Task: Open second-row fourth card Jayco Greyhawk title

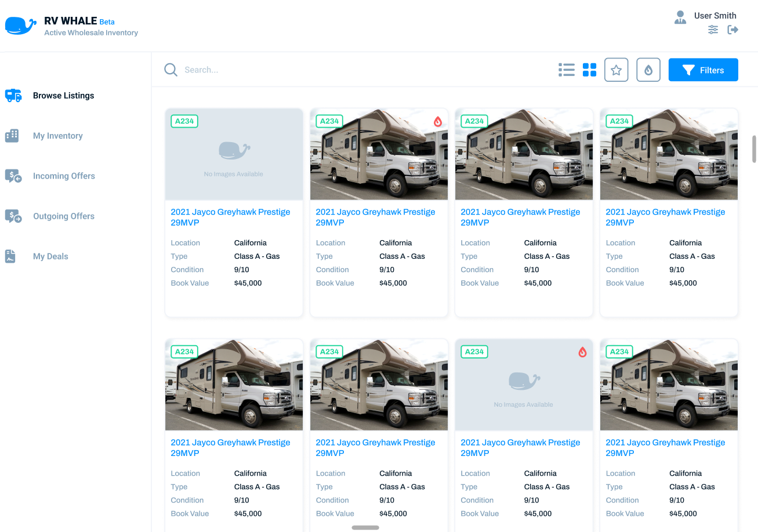Action: 665,447
